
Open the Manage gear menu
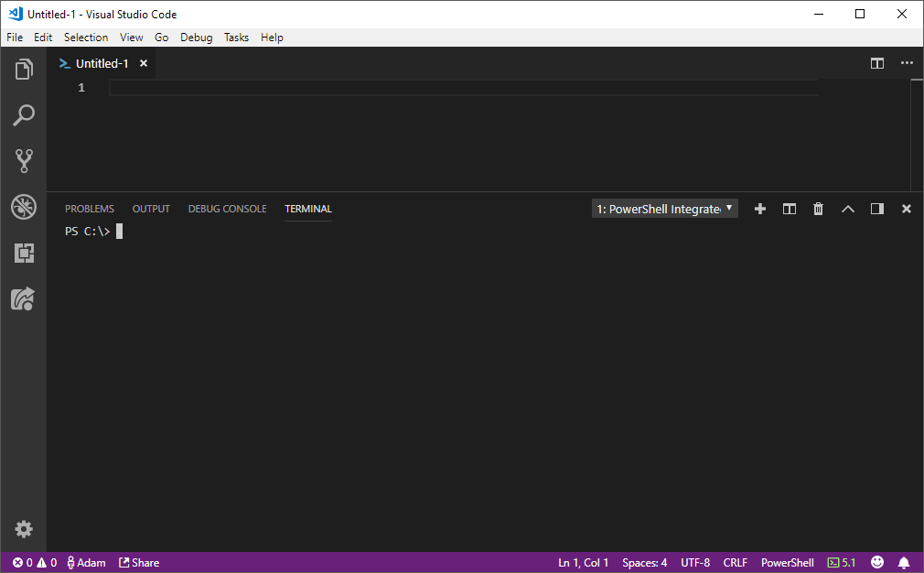point(24,529)
